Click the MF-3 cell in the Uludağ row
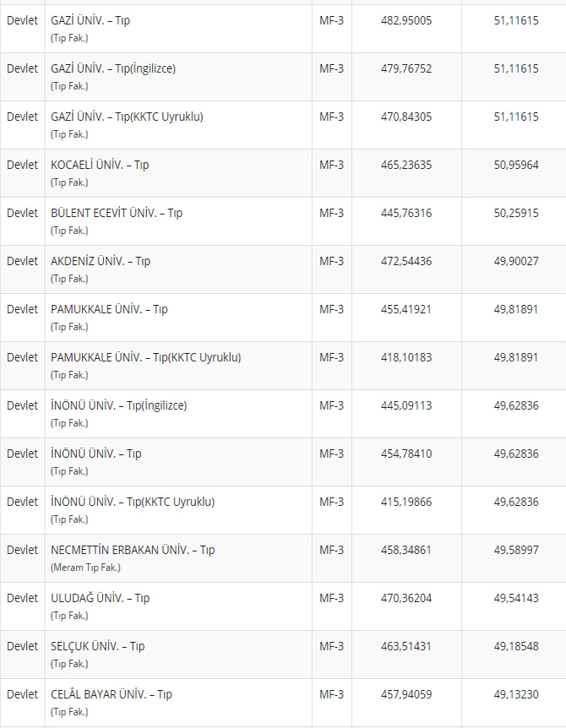This screenshot has height=728, width=566. 332,598
